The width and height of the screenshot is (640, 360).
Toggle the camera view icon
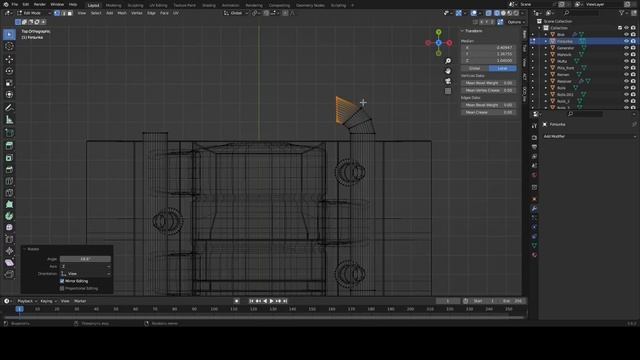[448, 81]
